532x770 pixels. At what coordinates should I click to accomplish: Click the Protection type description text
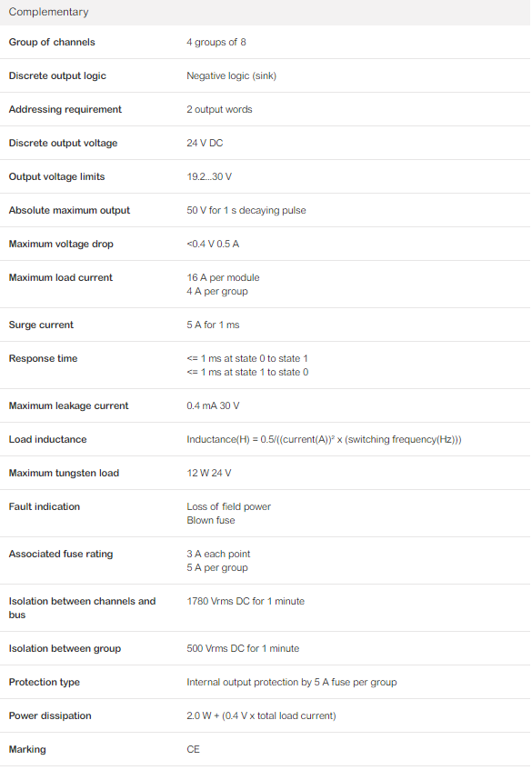click(x=292, y=682)
